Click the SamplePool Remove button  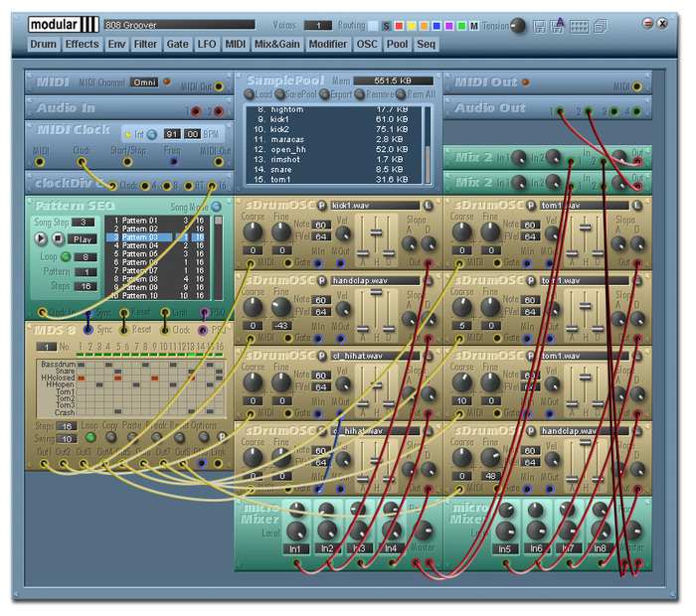[x=360, y=94]
